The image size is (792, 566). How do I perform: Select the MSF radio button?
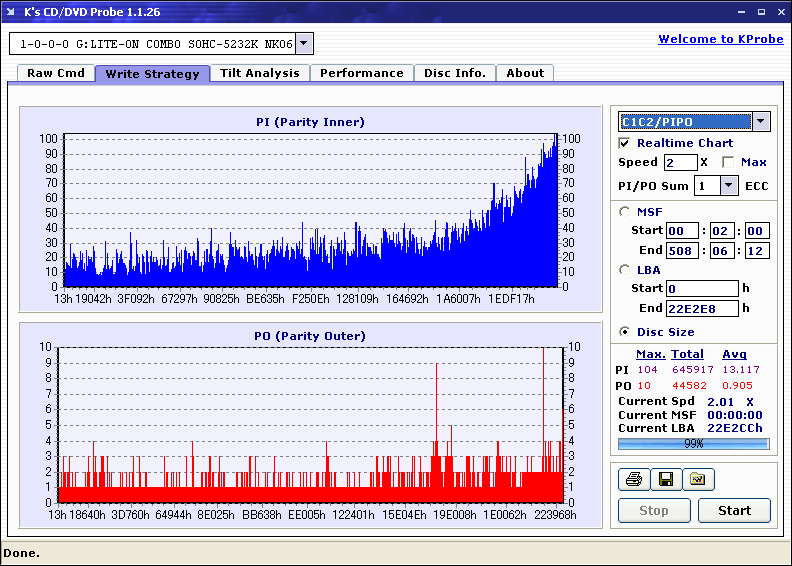(x=625, y=211)
